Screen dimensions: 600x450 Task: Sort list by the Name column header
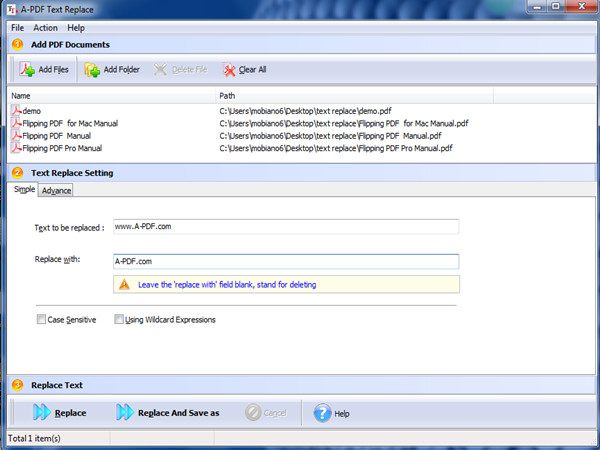[112, 96]
